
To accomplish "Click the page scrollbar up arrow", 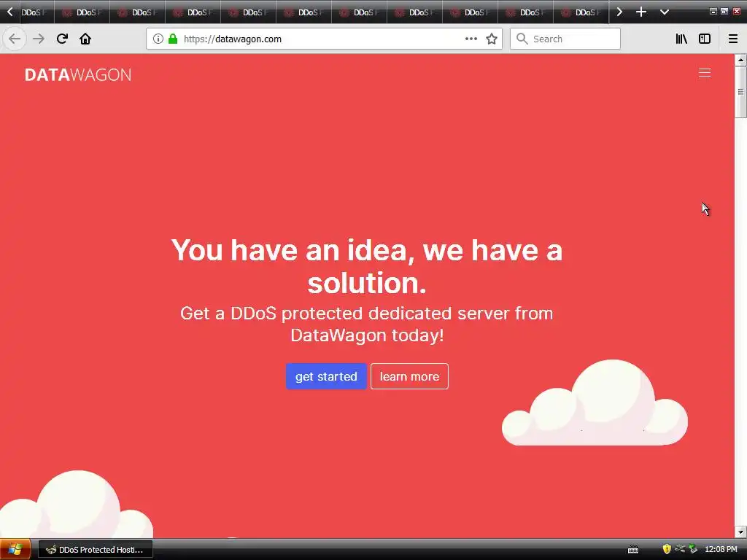I will pos(740,60).
